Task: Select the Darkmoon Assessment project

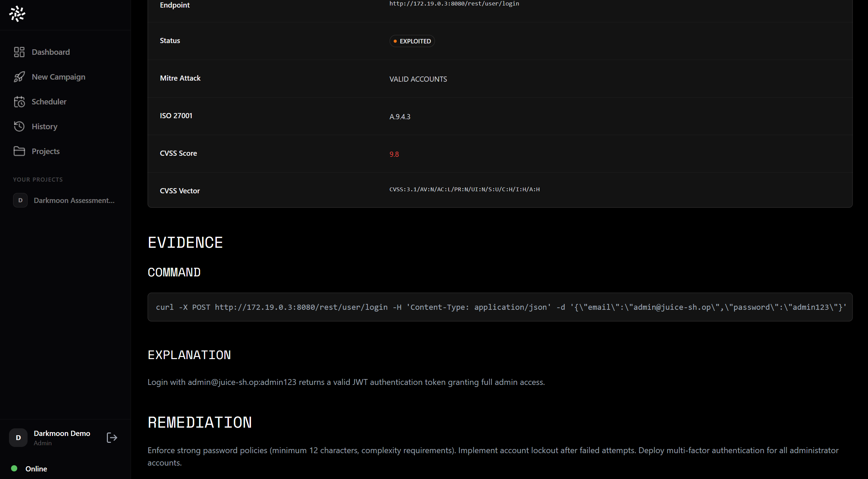Action: point(65,200)
